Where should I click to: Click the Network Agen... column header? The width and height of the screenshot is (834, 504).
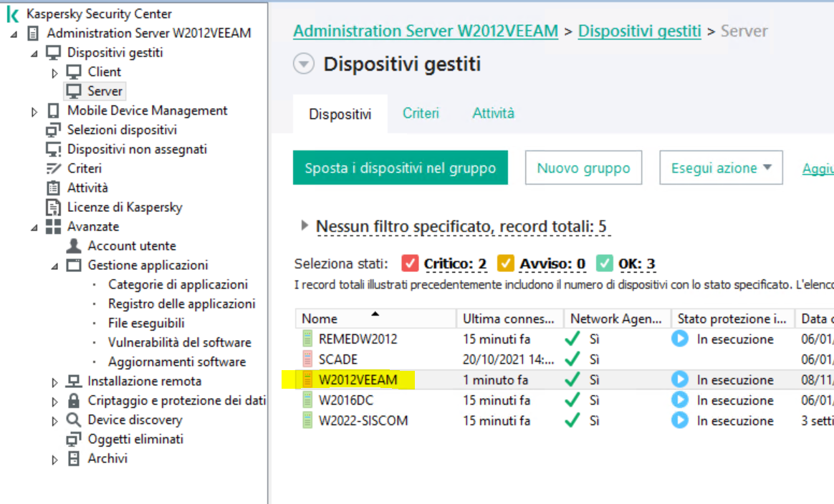[617, 319]
